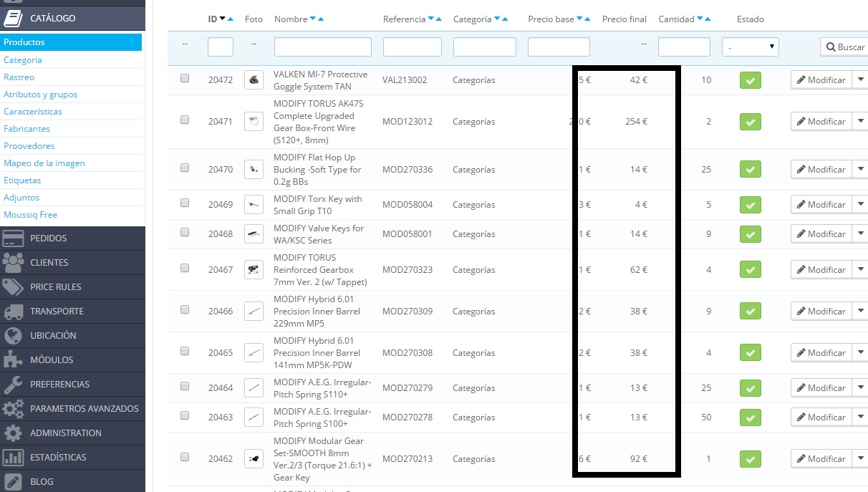Screen dimensions: 868x492
Task: Sort Categoría column ascending arrow
Action: point(505,19)
